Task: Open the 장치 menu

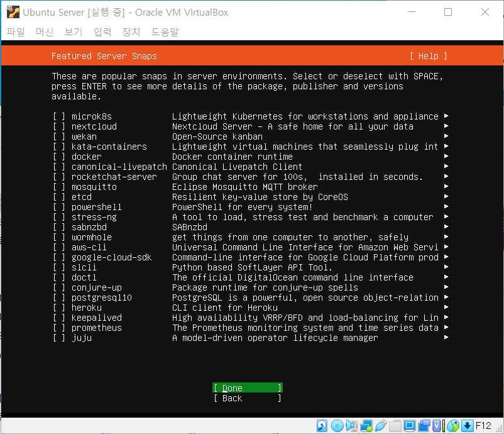Action: 131,31
